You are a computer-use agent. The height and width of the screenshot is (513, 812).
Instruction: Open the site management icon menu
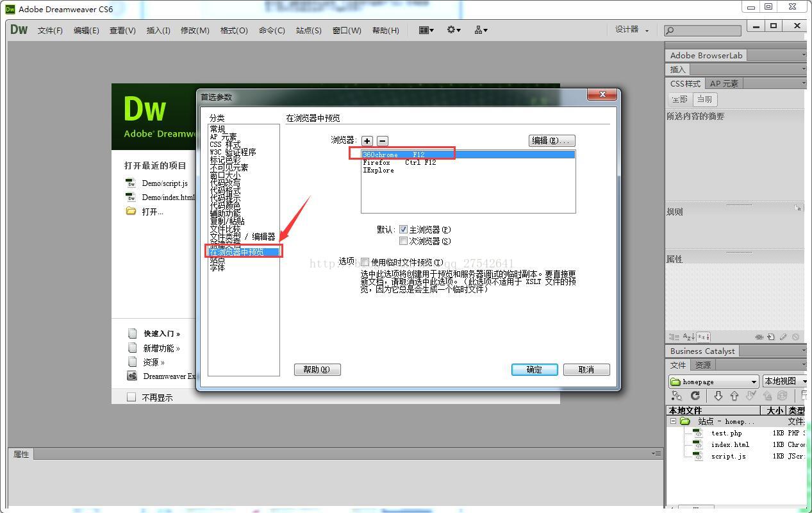[x=481, y=30]
